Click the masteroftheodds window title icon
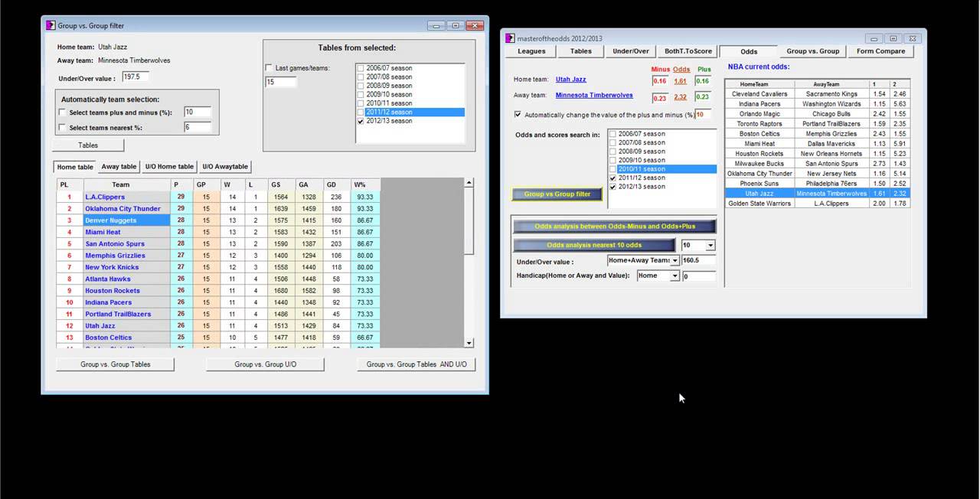Viewport: 980px width, 499px height. click(x=511, y=38)
